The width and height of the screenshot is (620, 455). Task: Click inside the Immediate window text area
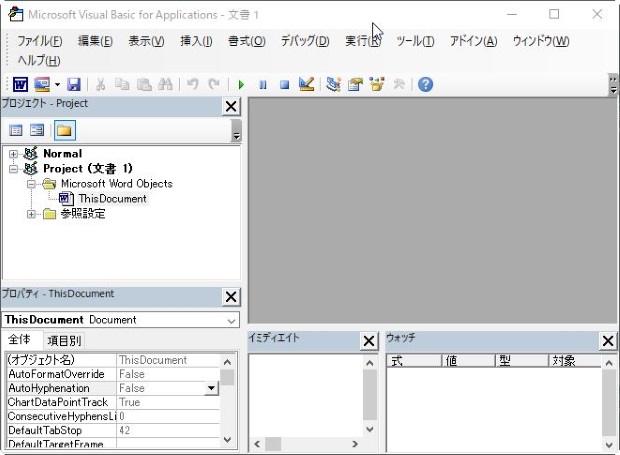306,395
